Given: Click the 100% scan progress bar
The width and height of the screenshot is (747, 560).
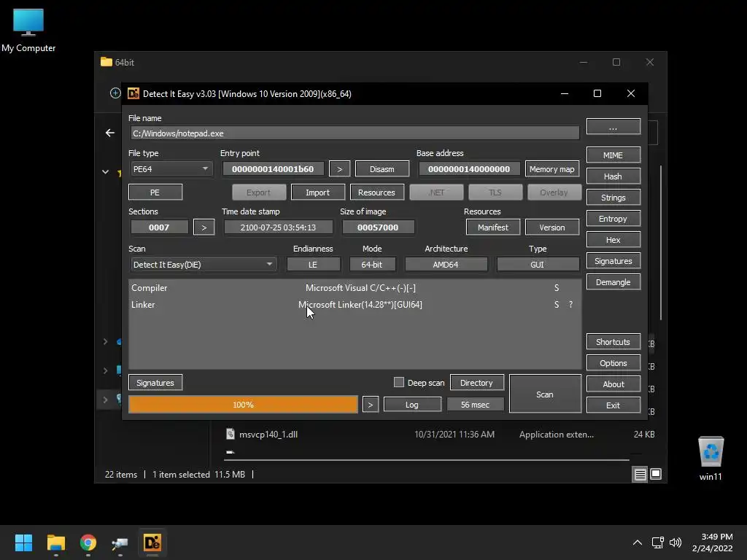Looking at the screenshot, I should pos(243,405).
